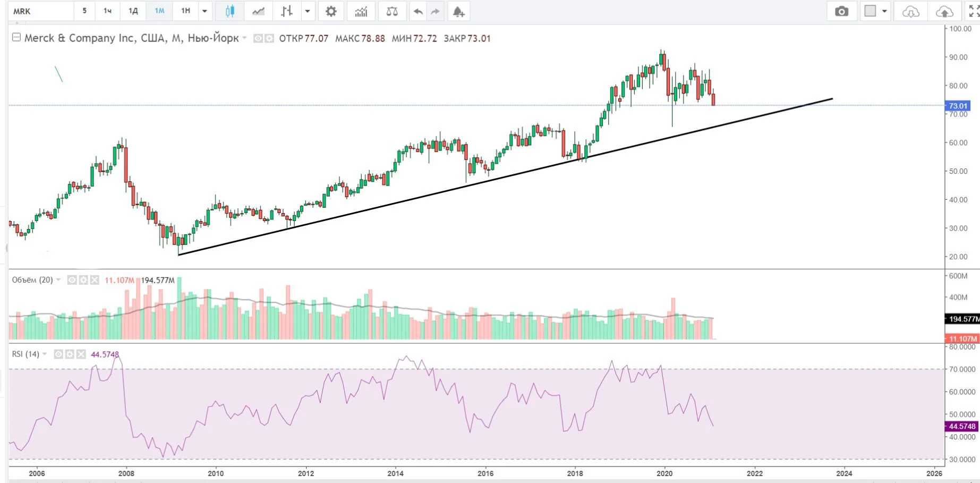Open chart settings gear icon
980x483 pixels.
[x=331, y=11]
